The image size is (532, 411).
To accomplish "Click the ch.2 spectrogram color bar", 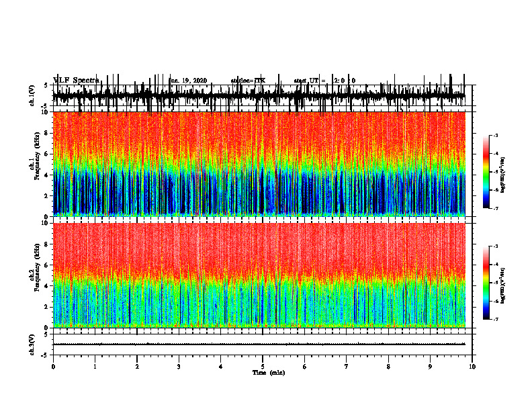I will click(x=486, y=283).
